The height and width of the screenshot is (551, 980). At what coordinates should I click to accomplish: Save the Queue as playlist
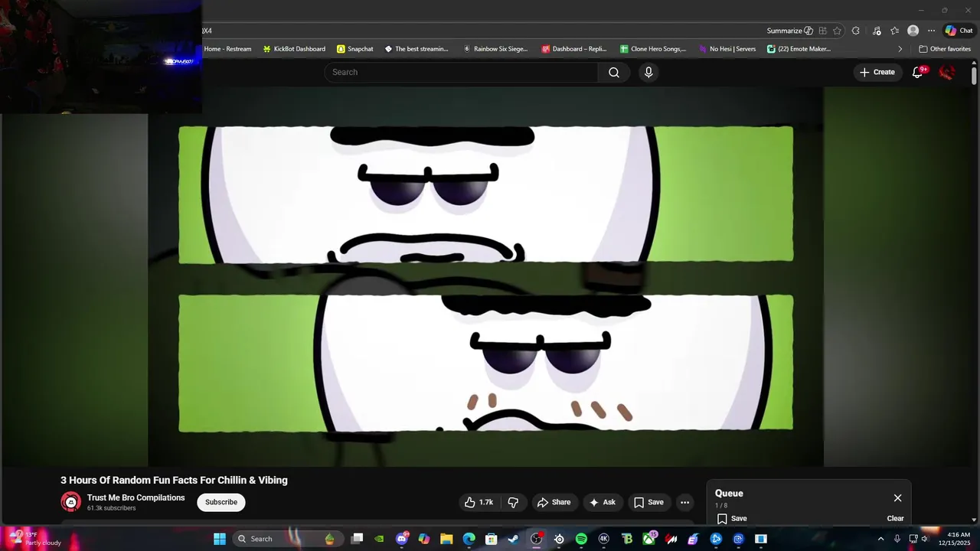tap(732, 518)
